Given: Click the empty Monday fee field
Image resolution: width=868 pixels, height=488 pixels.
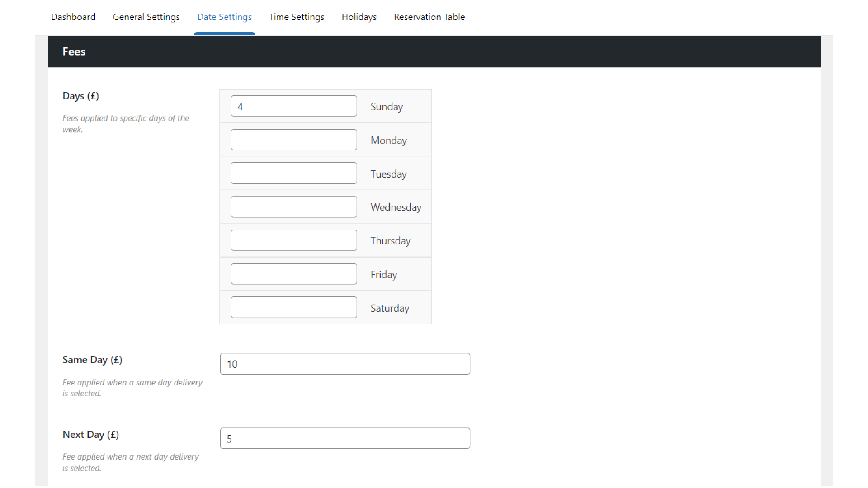Looking at the screenshot, I should click(293, 140).
